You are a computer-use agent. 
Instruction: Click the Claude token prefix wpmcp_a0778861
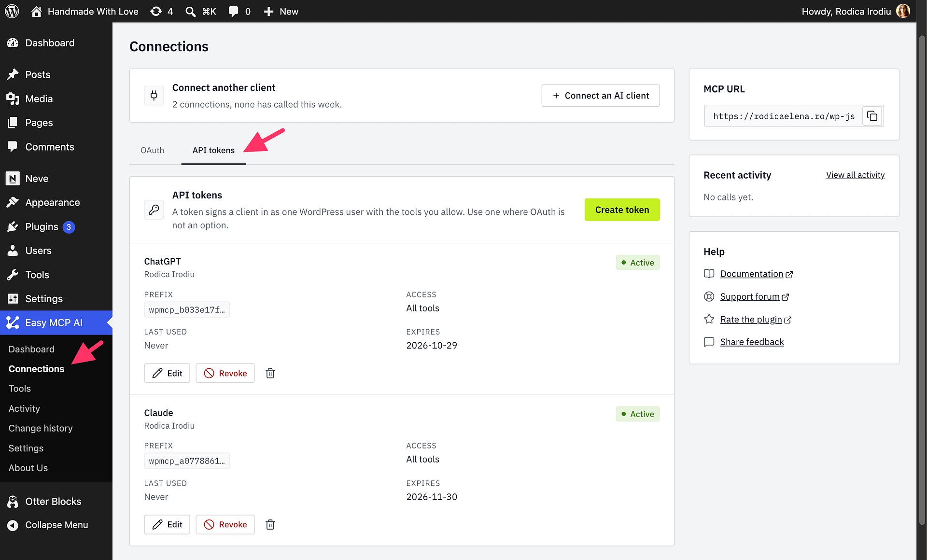pyautogui.click(x=187, y=461)
